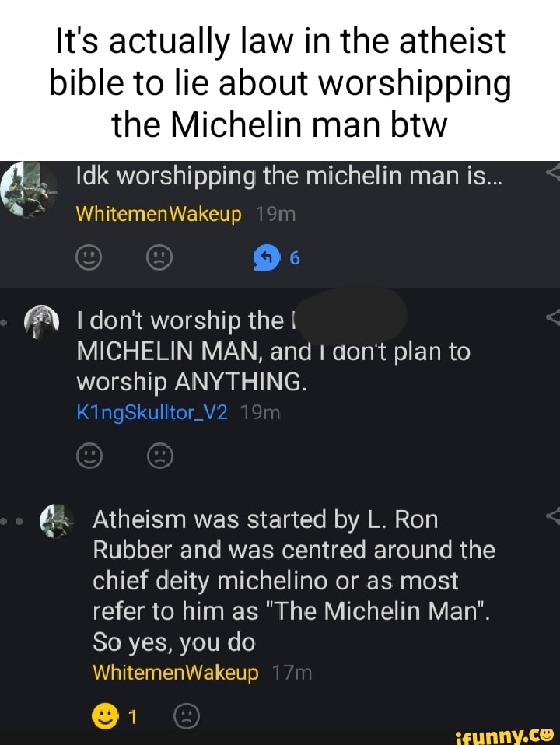Expand the truncated "Idk worshipping the michelin man is..." comment

point(289,180)
